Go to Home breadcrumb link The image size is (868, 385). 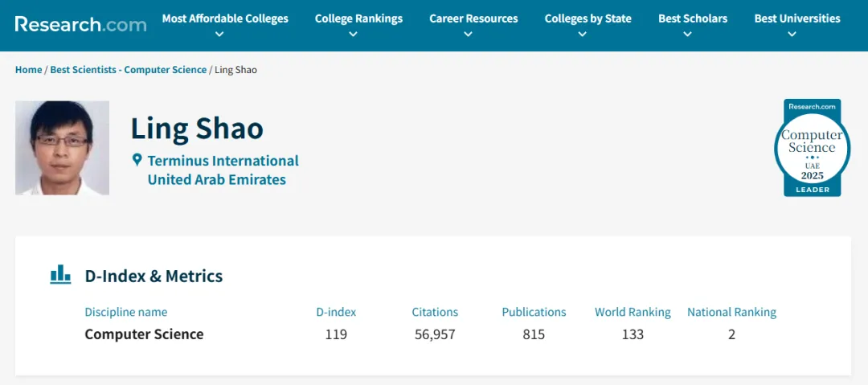28,70
